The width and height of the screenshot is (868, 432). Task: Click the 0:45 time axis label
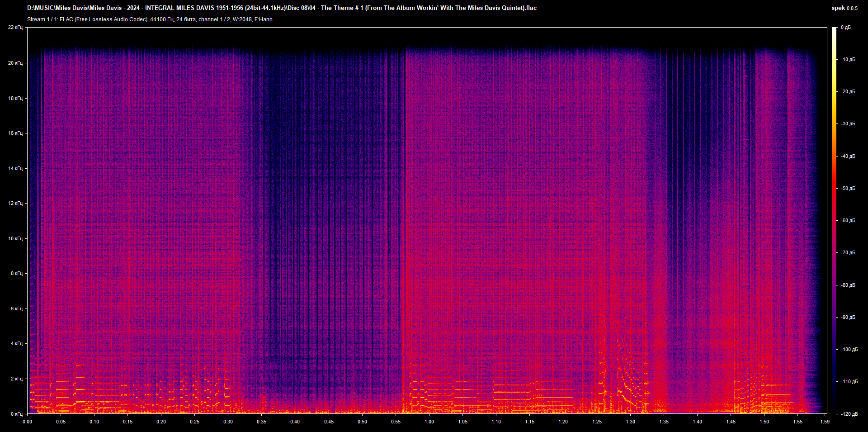click(x=329, y=422)
